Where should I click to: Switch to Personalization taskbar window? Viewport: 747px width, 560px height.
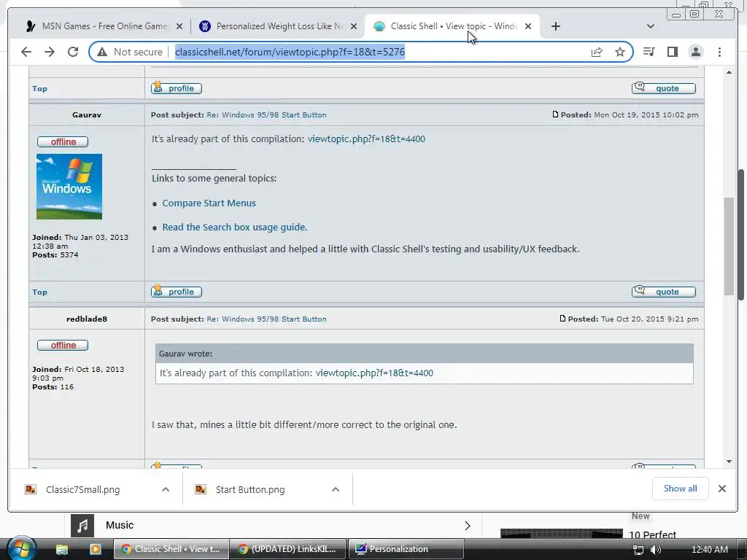(406, 549)
